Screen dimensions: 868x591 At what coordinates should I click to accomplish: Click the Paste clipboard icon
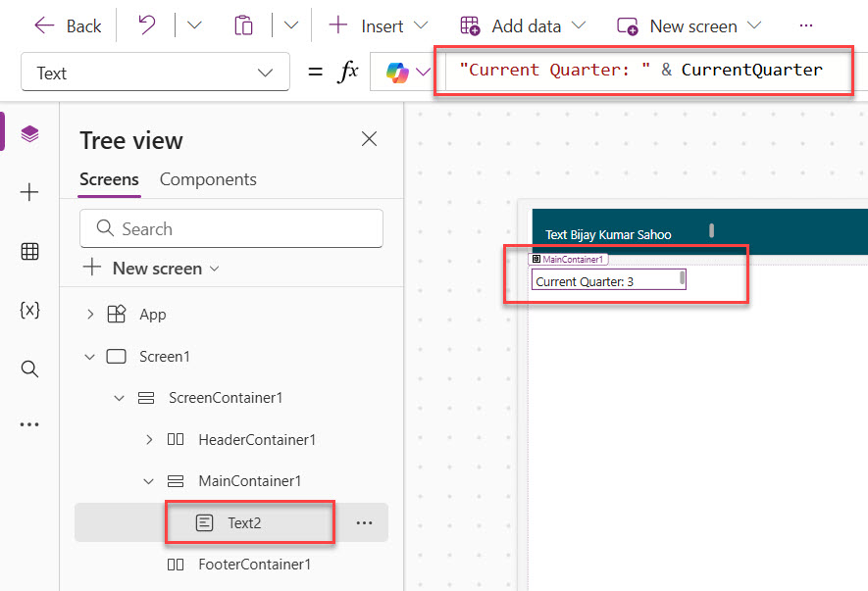243,26
